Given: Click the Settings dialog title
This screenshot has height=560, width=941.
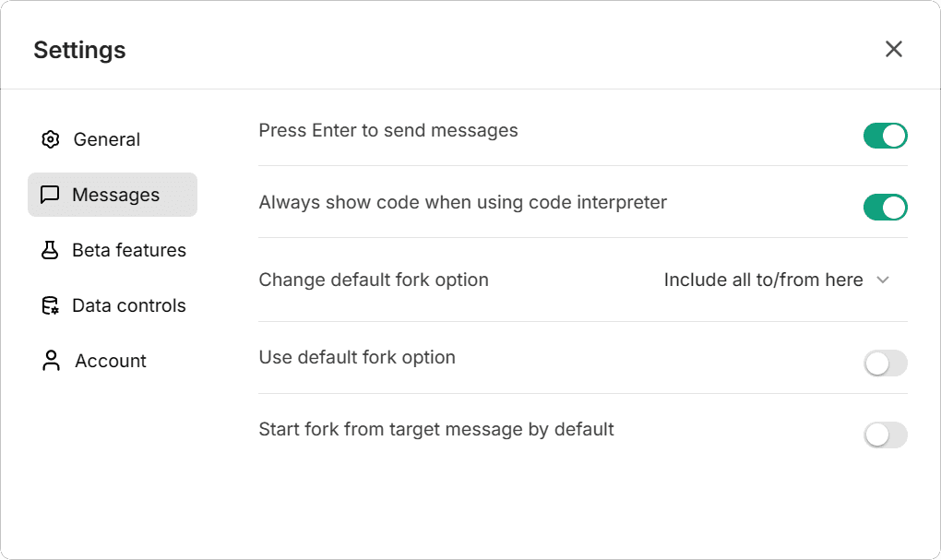Looking at the screenshot, I should (79, 50).
